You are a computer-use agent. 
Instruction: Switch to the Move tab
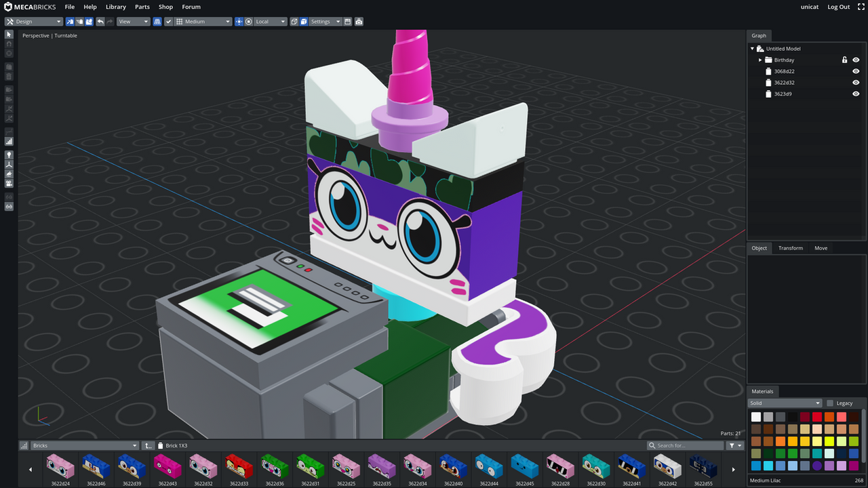pyautogui.click(x=821, y=248)
